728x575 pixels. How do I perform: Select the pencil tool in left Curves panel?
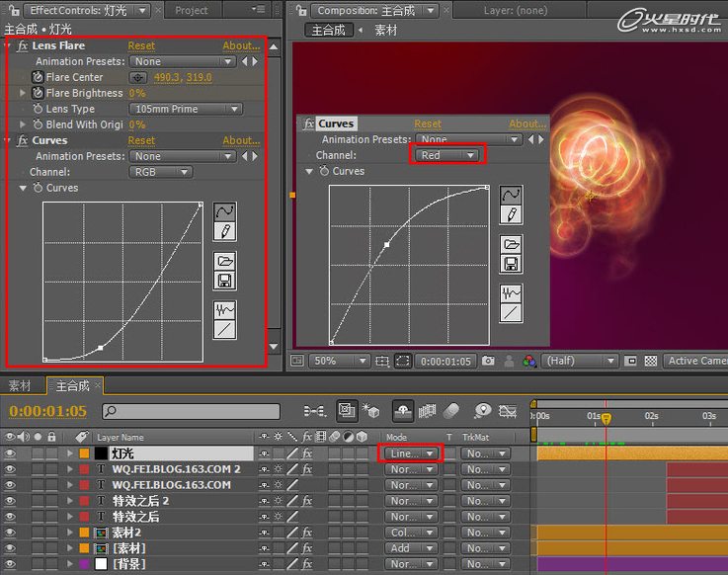[x=224, y=231]
